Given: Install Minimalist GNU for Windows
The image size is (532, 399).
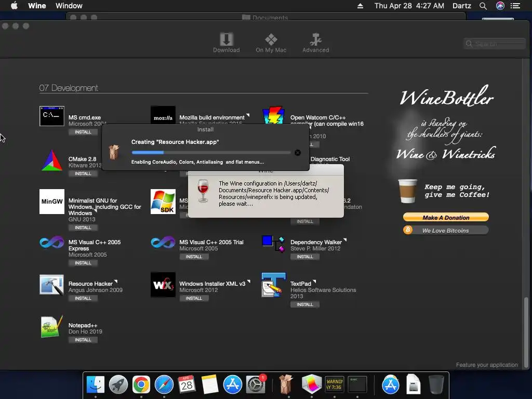Looking at the screenshot, I should pos(83,228).
